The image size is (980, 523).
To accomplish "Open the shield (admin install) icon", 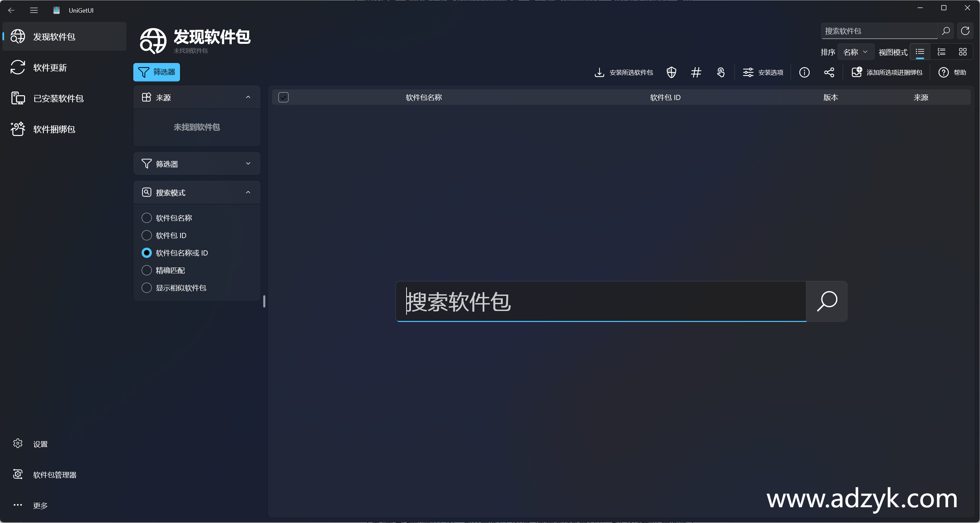I will [671, 72].
